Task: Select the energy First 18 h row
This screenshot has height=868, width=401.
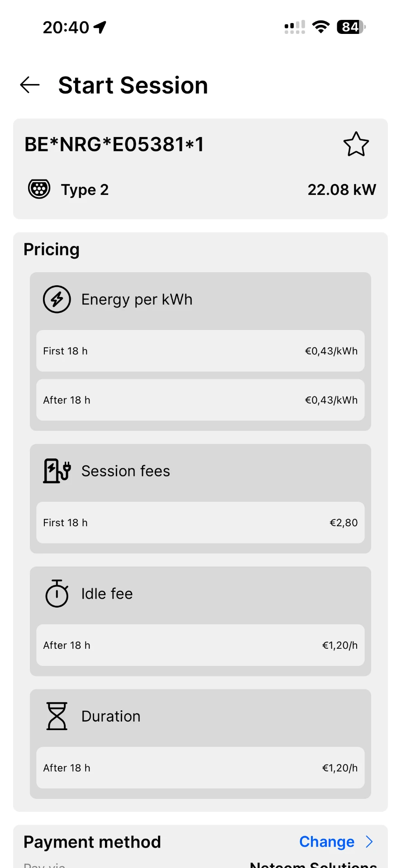Action: pos(200,351)
